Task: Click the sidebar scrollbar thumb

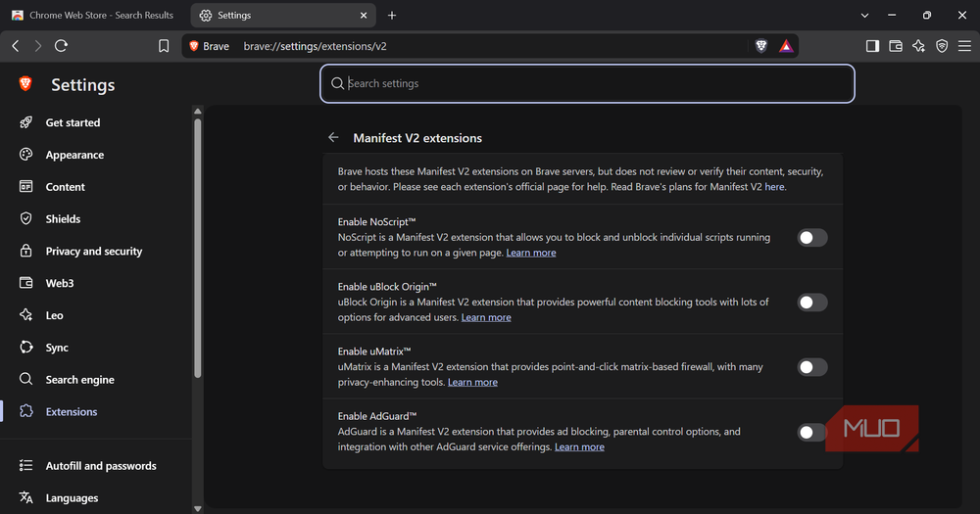Action: pos(198,248)
